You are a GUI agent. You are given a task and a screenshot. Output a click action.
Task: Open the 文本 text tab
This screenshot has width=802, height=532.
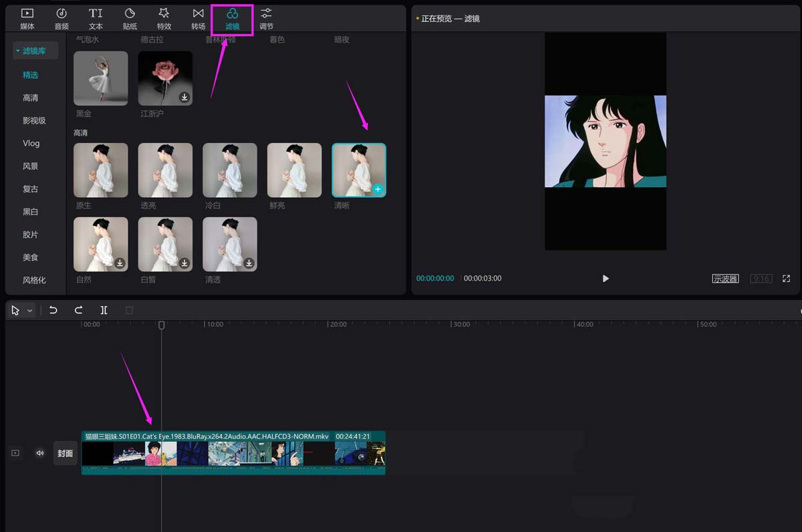[x=96, y=19]
